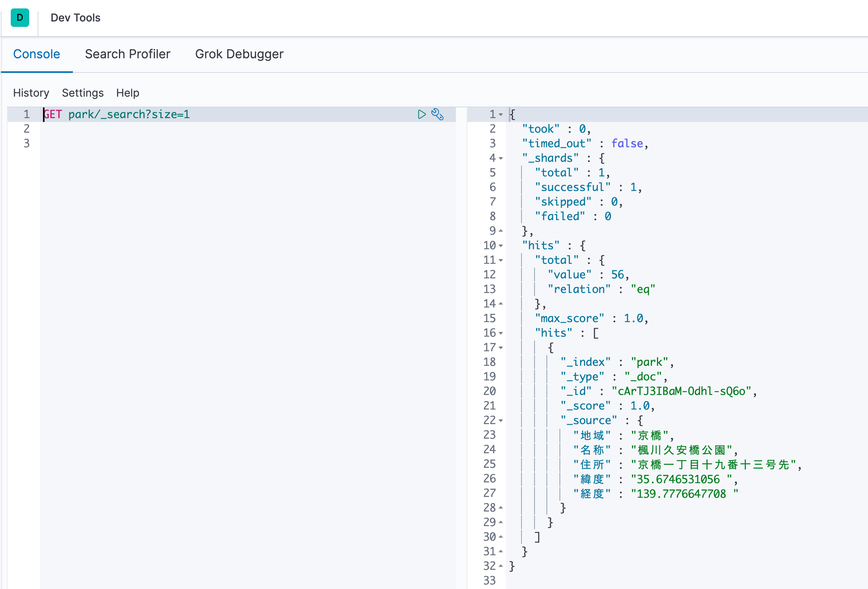Run the GET park/_search request

(x=421, y=114)
